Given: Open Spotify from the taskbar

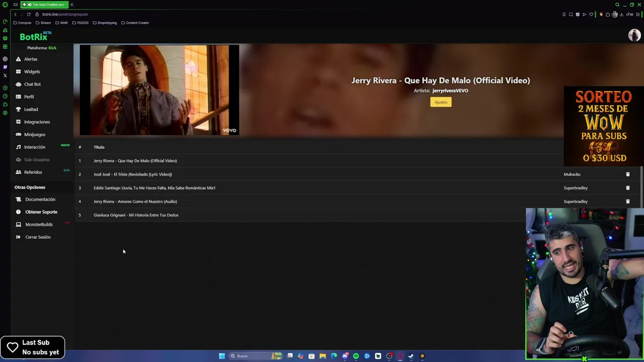Looking at the screenshot, I should point(356,356).
